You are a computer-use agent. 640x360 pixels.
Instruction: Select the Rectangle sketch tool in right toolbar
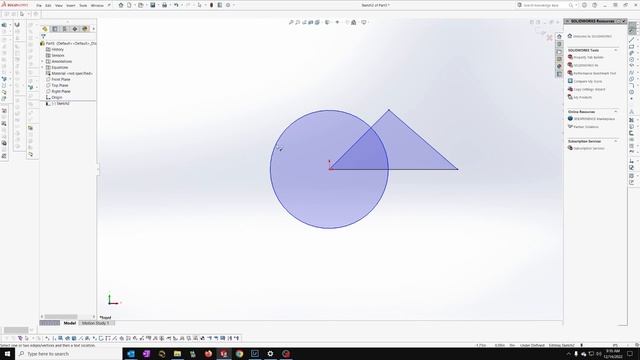click(x=632, y=47)
